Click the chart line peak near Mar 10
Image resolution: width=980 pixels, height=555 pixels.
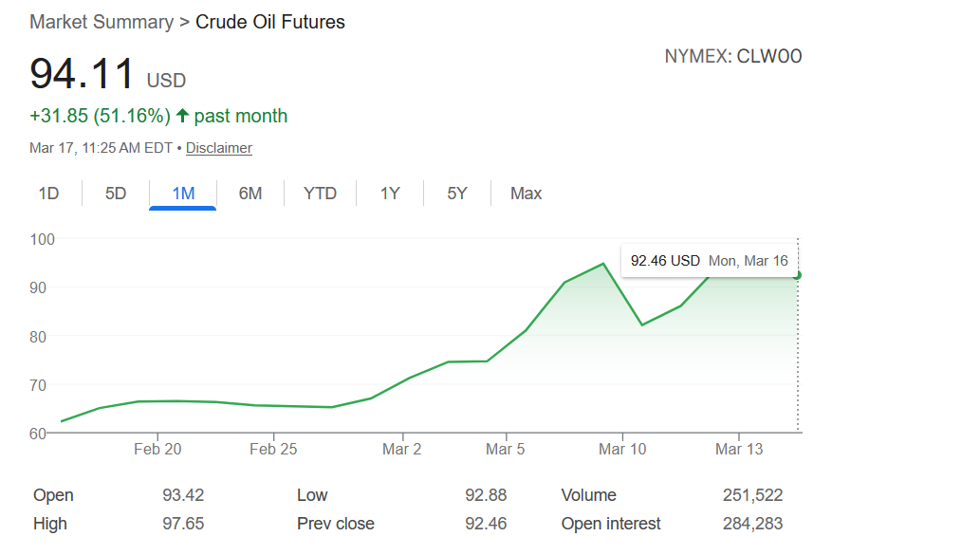coord(603,264)
